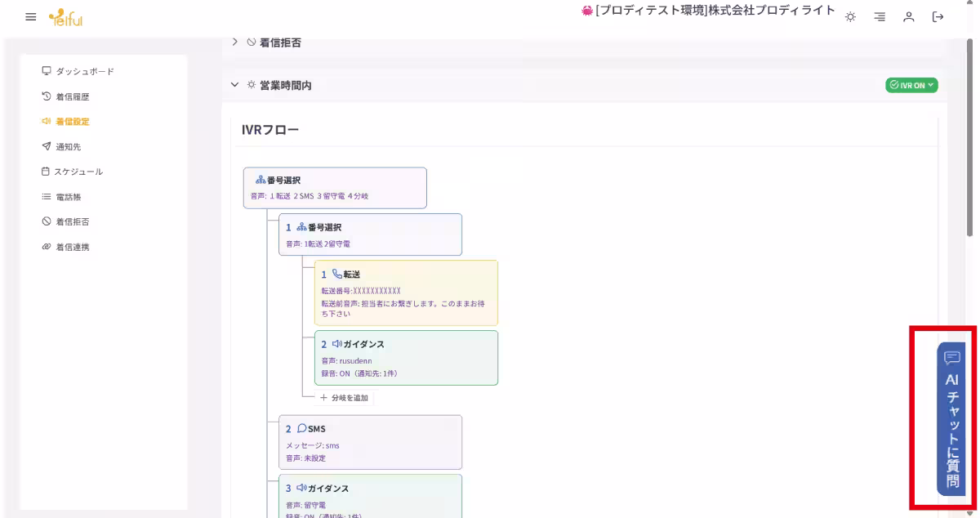The height and width of the screenshot is (518, 980).
Task: Toggle the theme with the sun icon
Action: click(850, 16)
